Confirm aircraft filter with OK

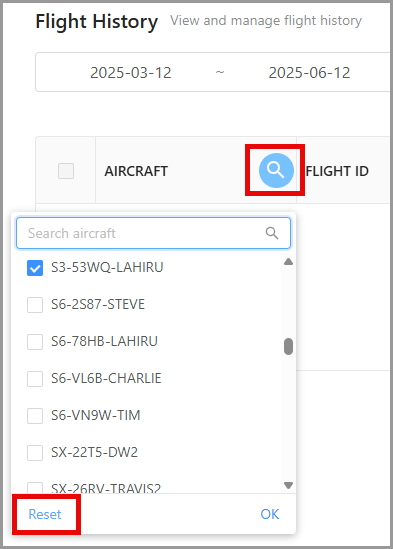click(270, 514)
